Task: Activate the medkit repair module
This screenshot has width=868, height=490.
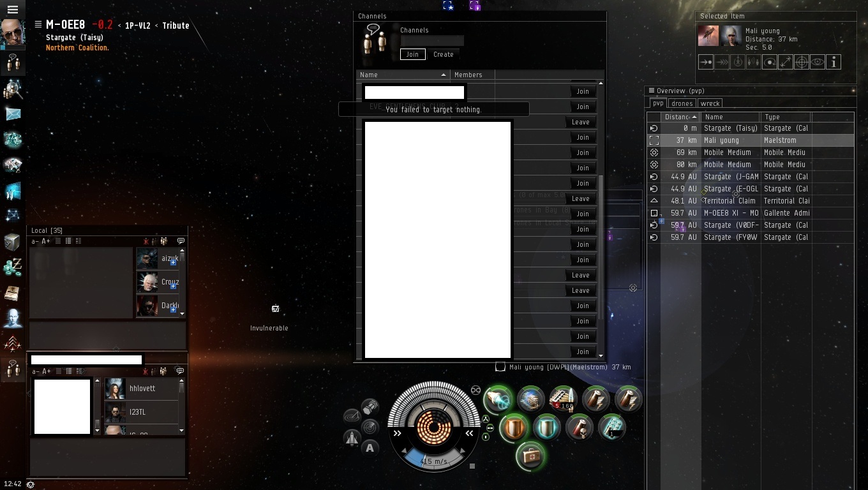Action: pos(530,456)
